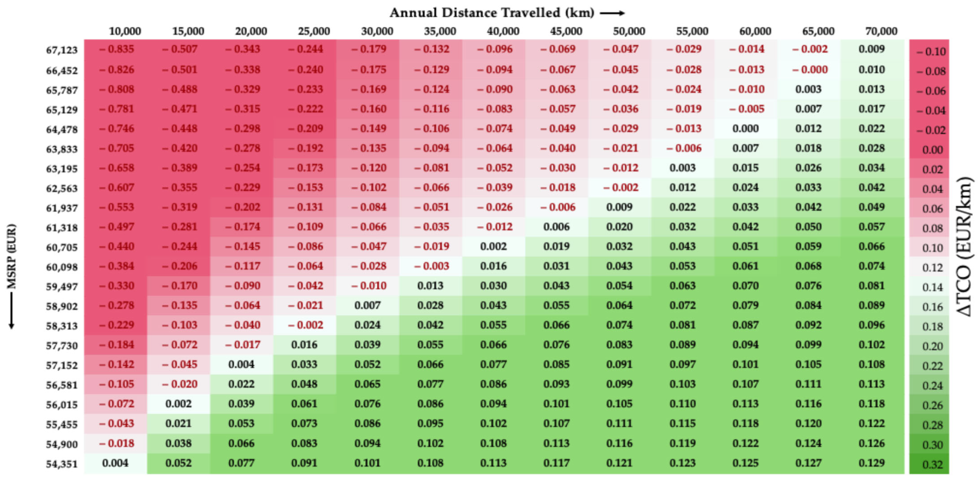Select the 67,123 MSRP row label
Screen dimensions: 980x484
[62, 50]
